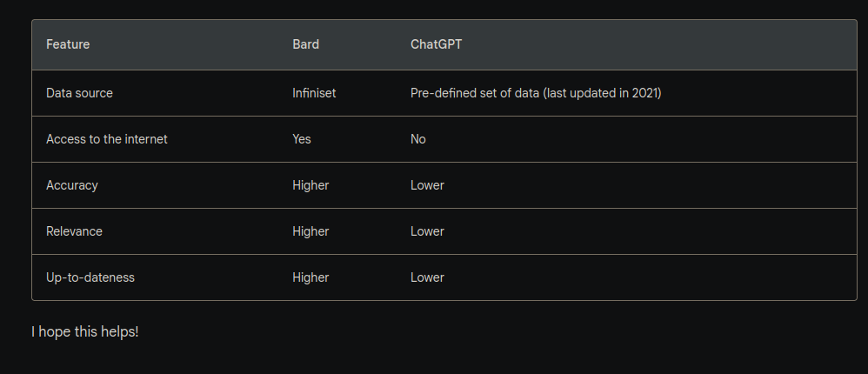Select the Accuracy row label
868x374 pixels.
point(71,185)
